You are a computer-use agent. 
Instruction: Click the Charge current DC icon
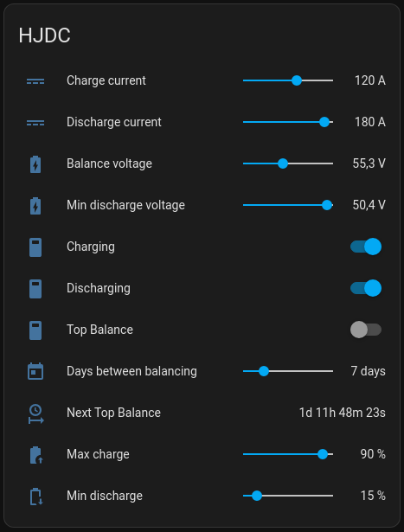coord(35,81)
